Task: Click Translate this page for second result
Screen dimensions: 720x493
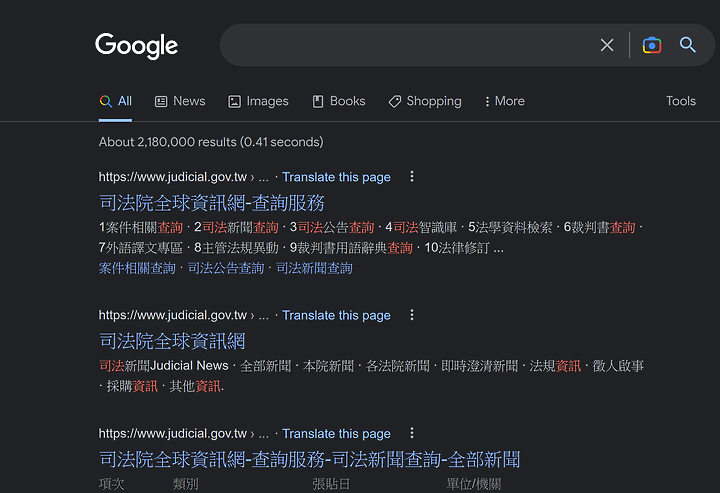Action: [336, 315]
